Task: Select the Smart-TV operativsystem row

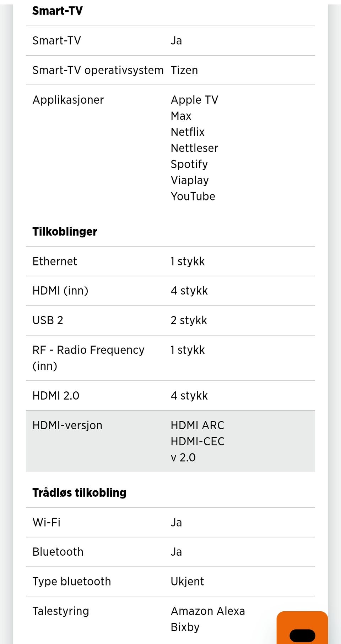Action: pos(170,70)
